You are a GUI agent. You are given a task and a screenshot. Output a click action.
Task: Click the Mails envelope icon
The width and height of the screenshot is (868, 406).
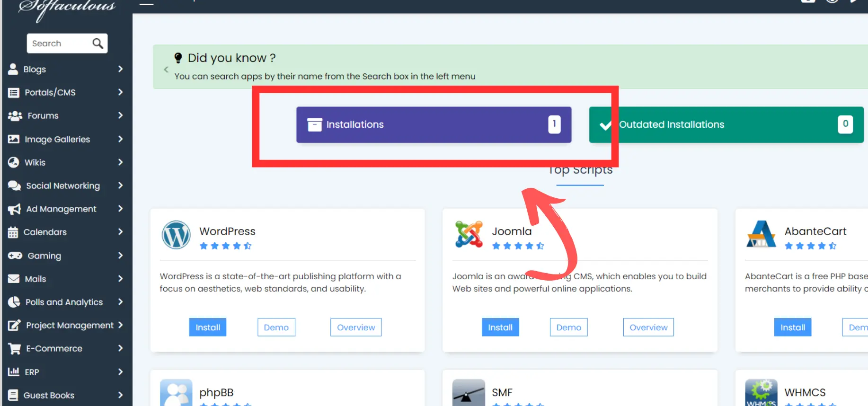click(x=14, y=279)
